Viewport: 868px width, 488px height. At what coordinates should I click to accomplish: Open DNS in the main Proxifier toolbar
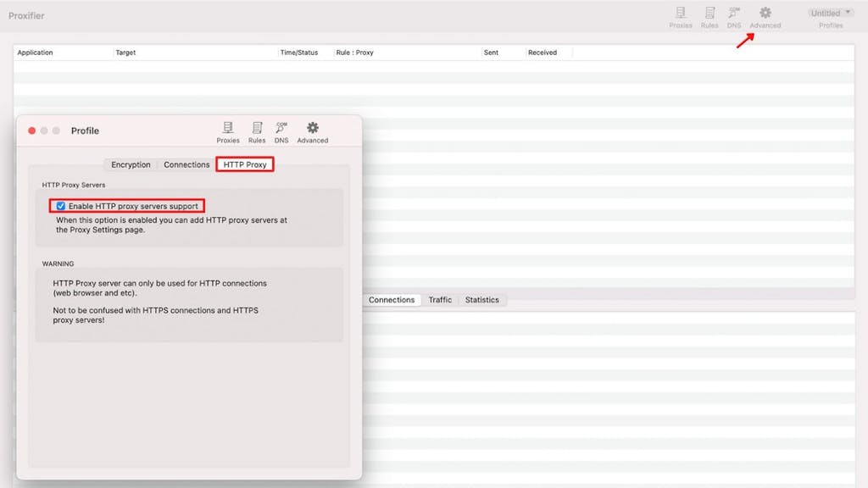[734, 18]
